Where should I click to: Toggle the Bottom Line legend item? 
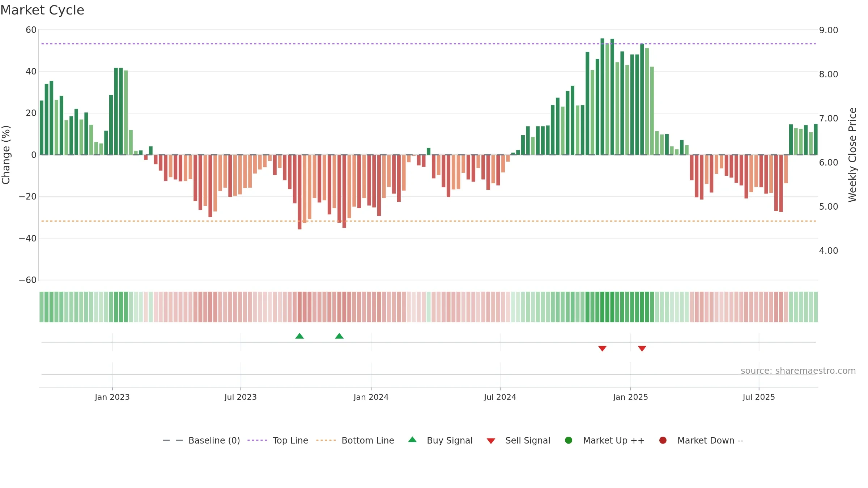(355, 440)
